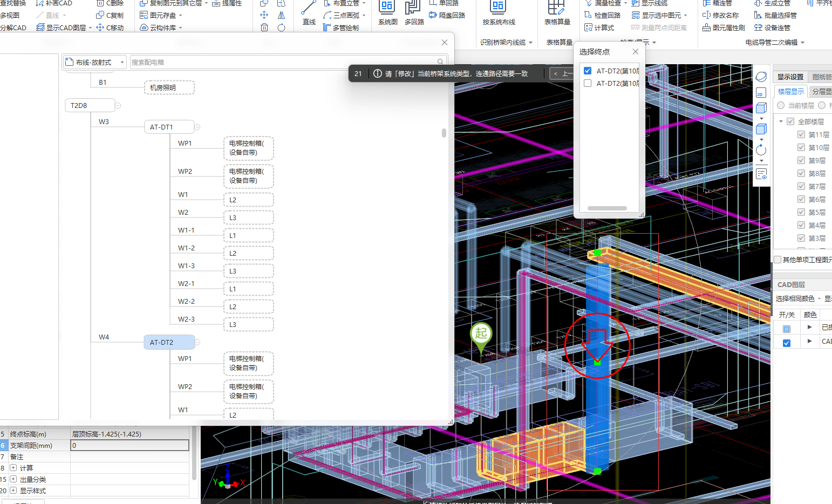Click the C移动 move tool
832x504 pixels.
pyautogui.click(x=110, y=28)
